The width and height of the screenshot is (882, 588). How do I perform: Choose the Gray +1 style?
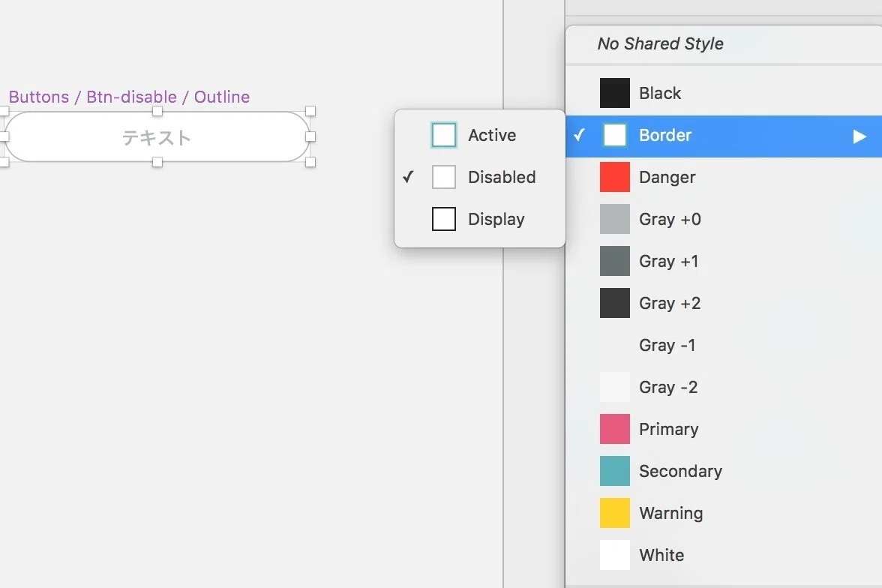724,261
